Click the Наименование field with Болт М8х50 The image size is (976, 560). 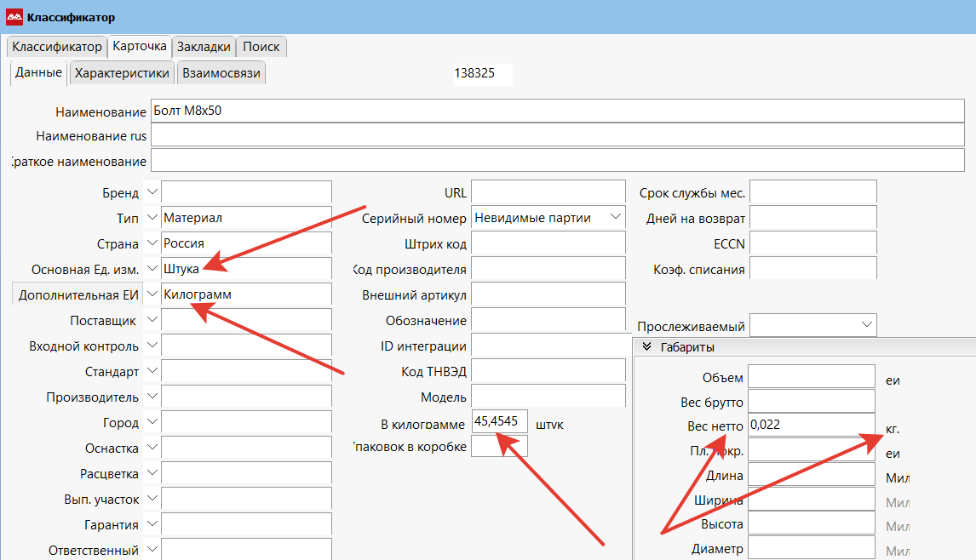tap(557, 111)
